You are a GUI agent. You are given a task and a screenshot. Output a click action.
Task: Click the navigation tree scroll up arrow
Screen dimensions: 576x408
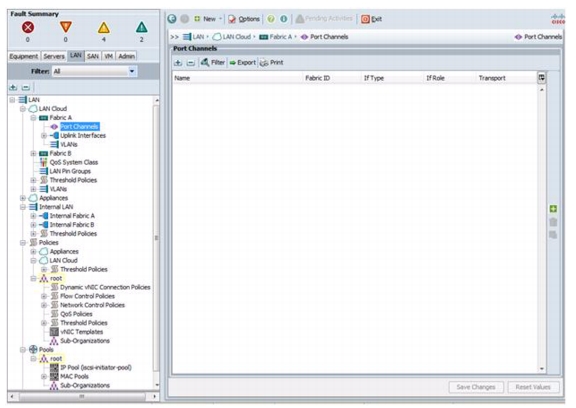coord(157,100)
